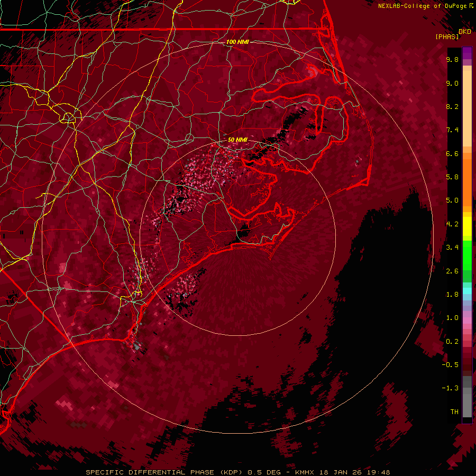
Task: Pick the orange segment of the color bar
Action: coord(467,181)
